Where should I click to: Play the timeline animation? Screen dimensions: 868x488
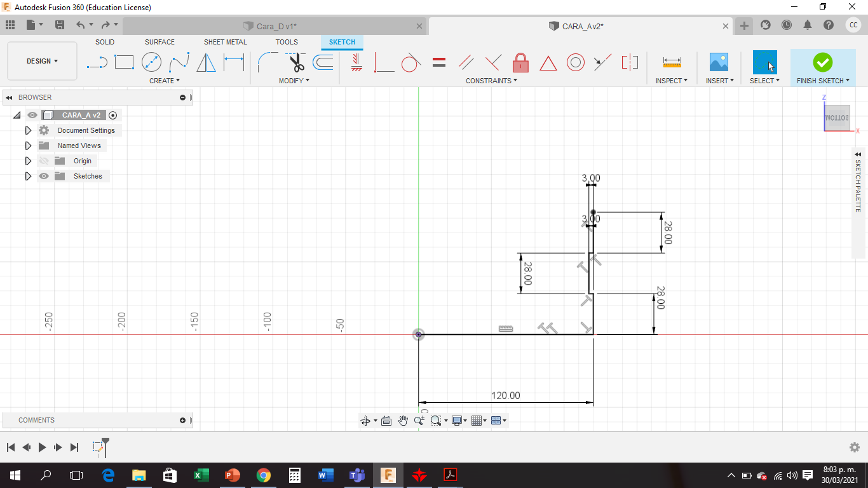42,447
